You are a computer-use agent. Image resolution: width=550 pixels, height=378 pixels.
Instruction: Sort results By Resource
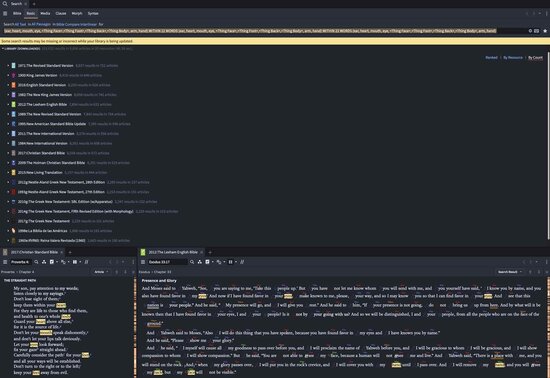click(x=513, y=58)
